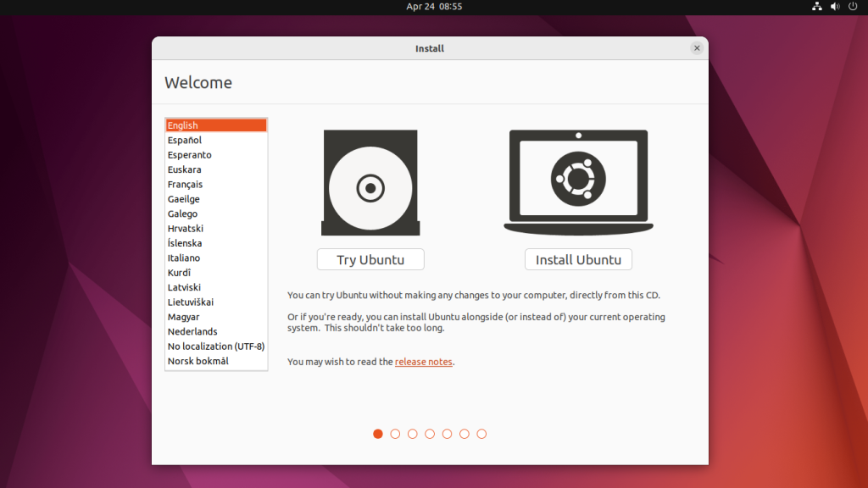The height and width of the screenshot is (488, 868).
Task: Click the CD disc icon above Try Ubuntu
Action: 370,183
